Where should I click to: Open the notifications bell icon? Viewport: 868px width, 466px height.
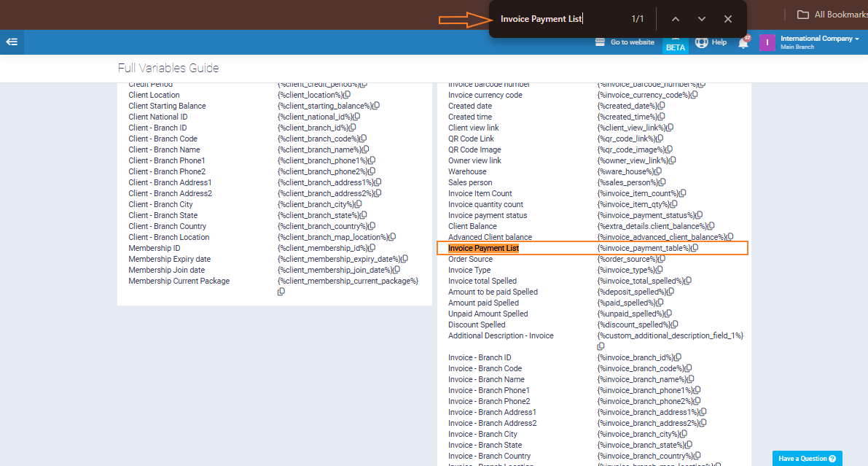[x=743, y=42]
